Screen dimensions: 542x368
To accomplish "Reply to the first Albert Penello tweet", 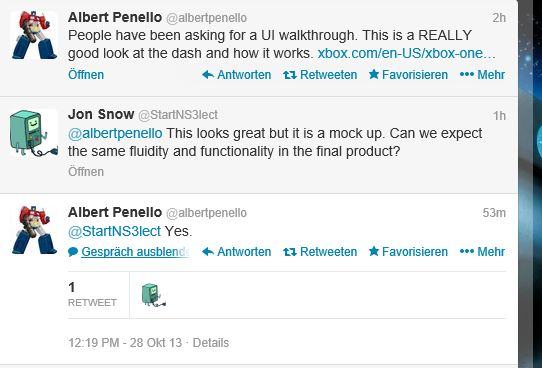I will pyautogui.click(x=236, y=75).
